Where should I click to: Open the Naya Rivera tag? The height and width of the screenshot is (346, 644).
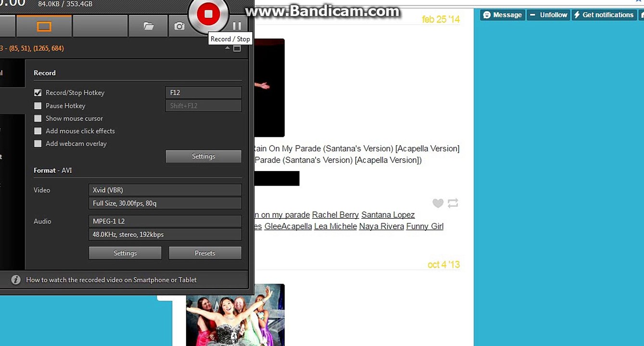382,226
